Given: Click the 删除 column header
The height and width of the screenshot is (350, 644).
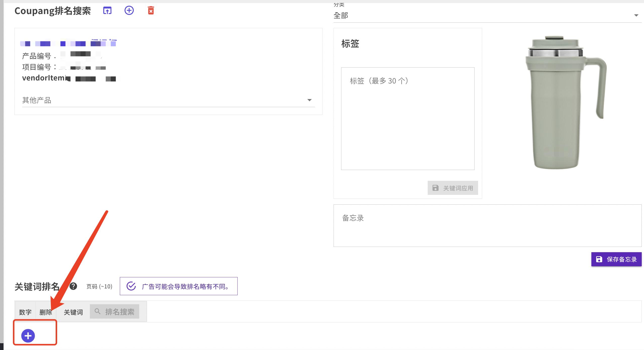Looking at the screenshot, I should point(46,312).
